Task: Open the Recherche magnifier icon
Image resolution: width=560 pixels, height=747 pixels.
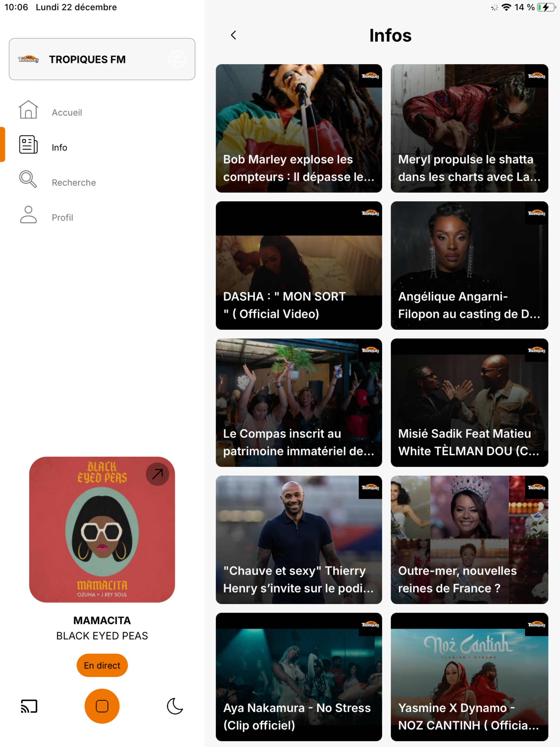Action: [x=28, y=179]
